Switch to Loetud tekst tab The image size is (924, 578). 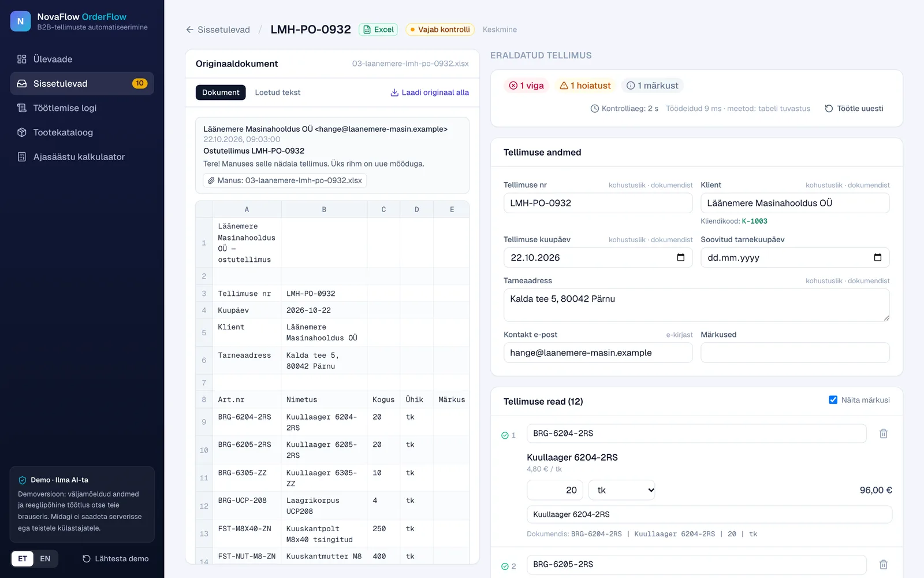tap(278, 92)
